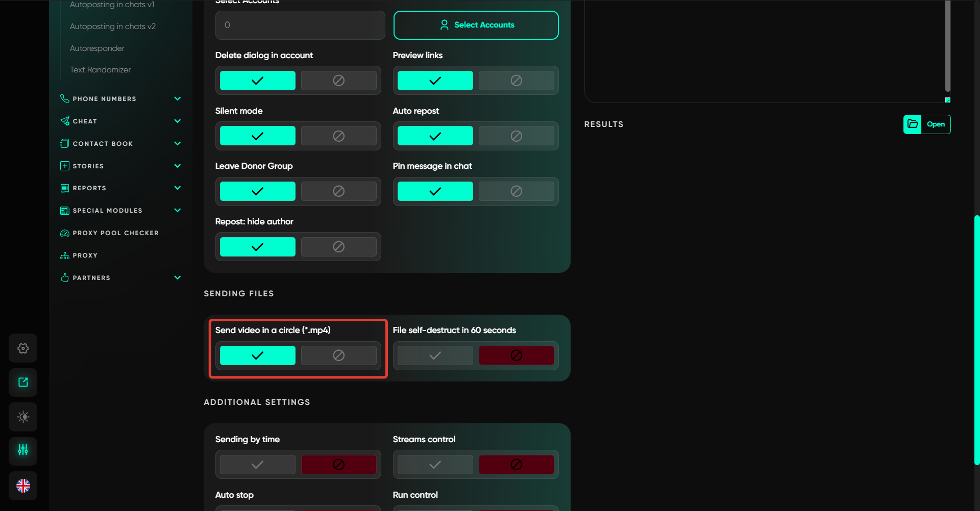Enable Sending by time option

pos(257,465)
